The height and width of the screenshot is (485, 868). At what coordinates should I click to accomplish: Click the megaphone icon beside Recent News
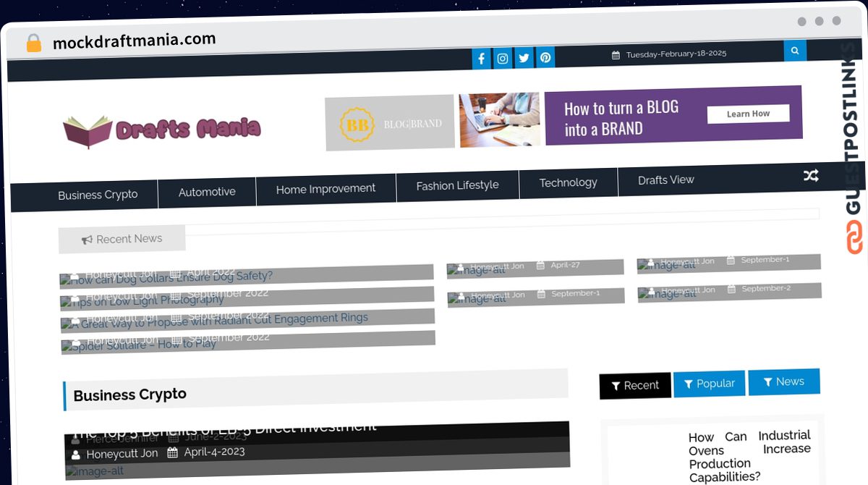(x=87, y=240)
